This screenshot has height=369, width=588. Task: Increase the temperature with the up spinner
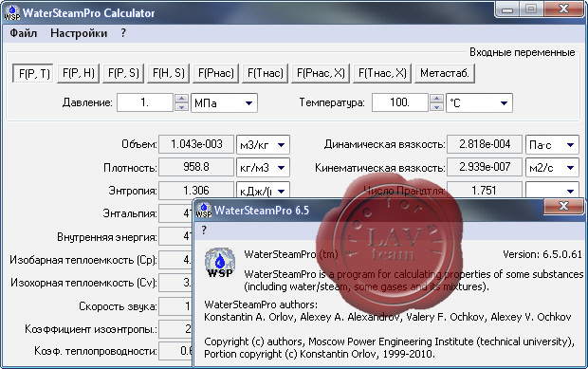[x=436, y=99]
